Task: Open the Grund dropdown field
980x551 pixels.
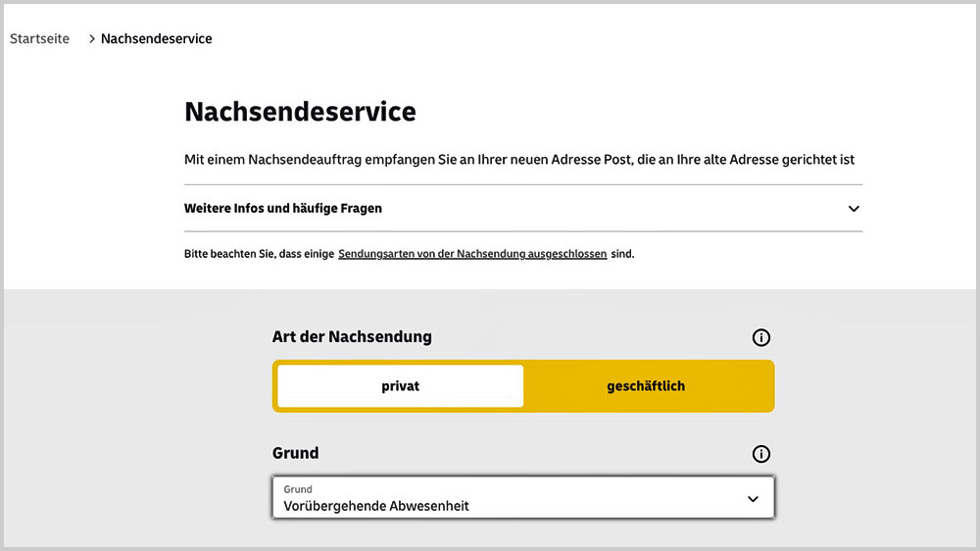Action: [x=522, y=498]
